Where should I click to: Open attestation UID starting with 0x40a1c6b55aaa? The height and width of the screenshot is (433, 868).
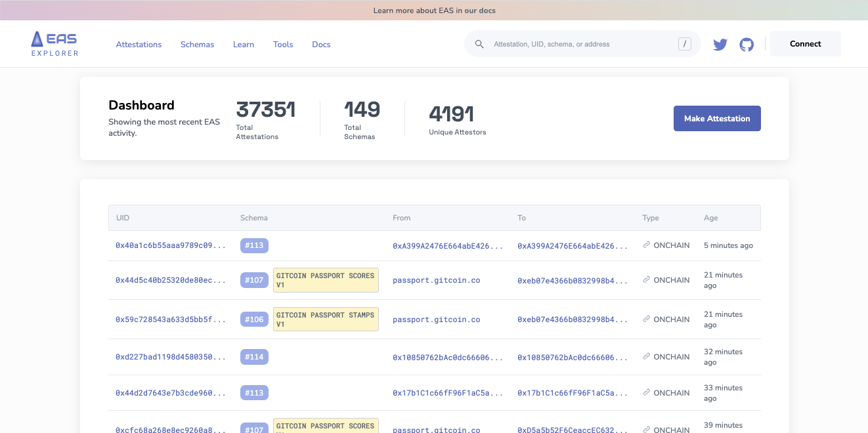[x=169, y=245]
